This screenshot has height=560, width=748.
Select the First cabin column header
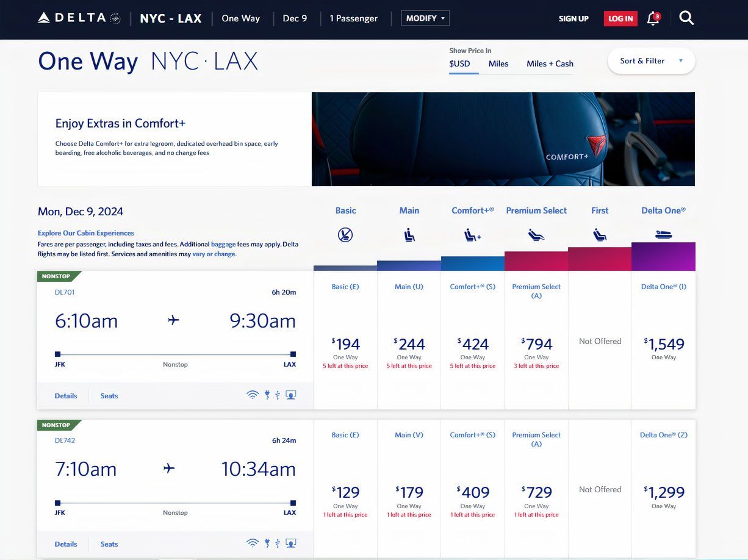600,210
